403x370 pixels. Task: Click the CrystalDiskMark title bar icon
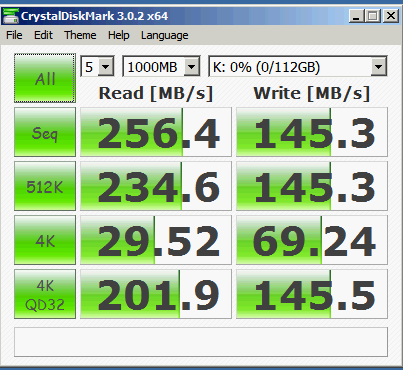click(10, 16)
